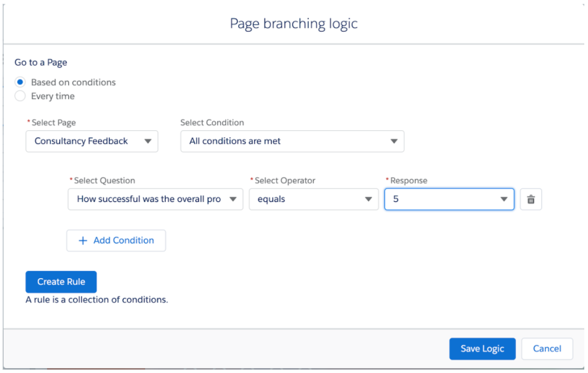Cancel the Page branching logic dialog
Image resolution: width=588 pixels, height=373 pixels.
(547, 349)
